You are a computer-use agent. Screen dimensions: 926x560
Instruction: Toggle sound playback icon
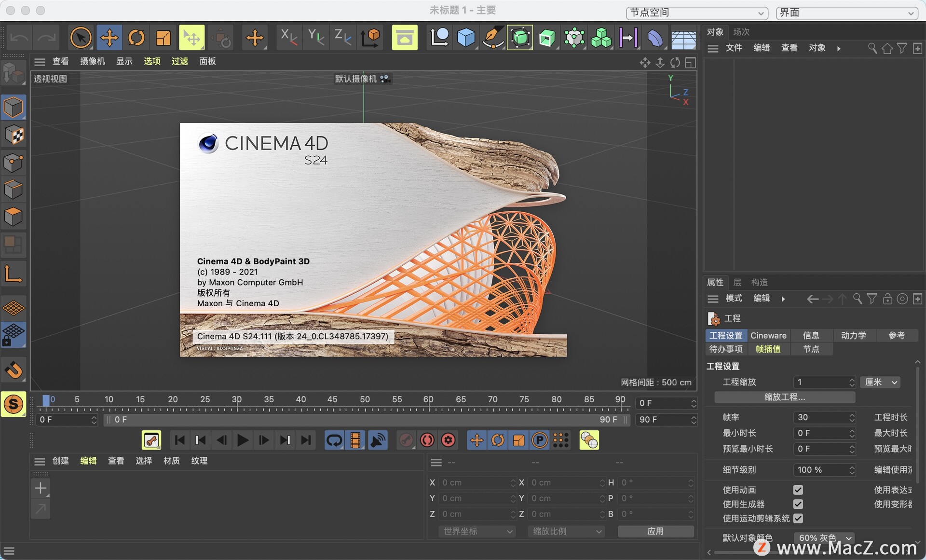378,440
